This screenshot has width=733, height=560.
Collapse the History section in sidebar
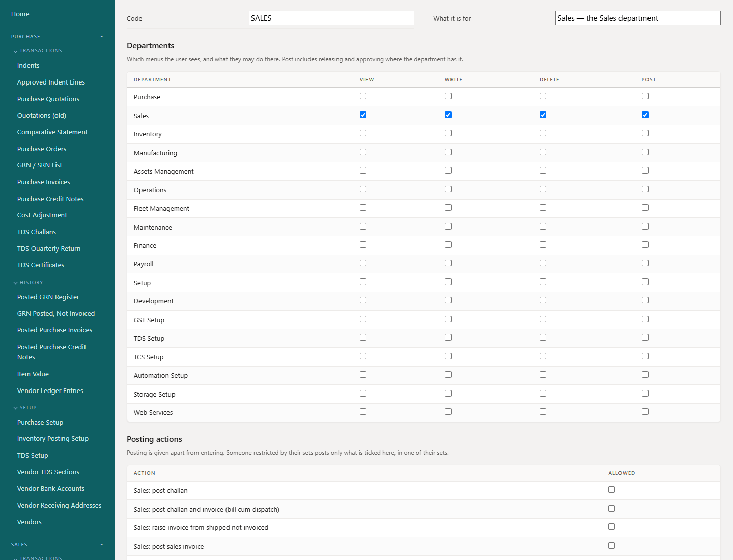(29, 283)
